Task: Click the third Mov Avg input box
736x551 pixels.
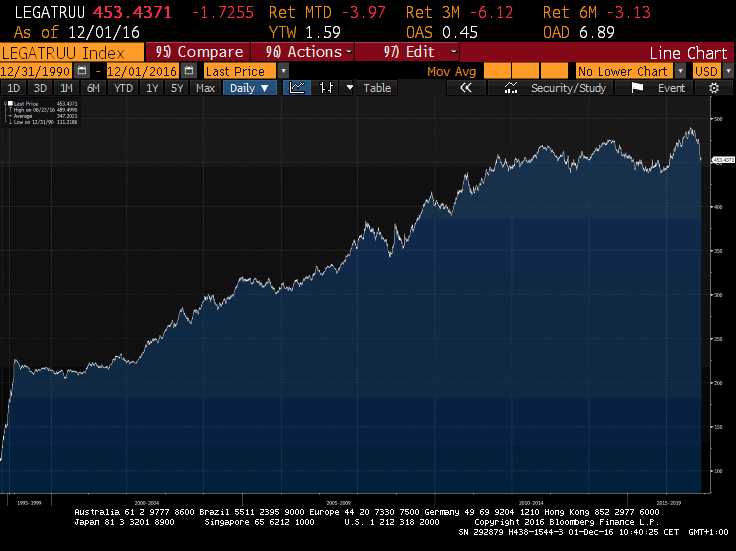Action: pos(554,71)
